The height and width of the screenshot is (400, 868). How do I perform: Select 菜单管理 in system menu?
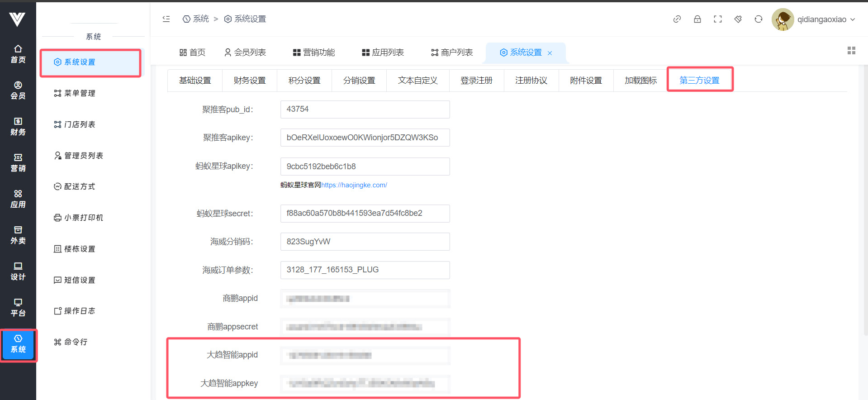[x=80, y=93]
